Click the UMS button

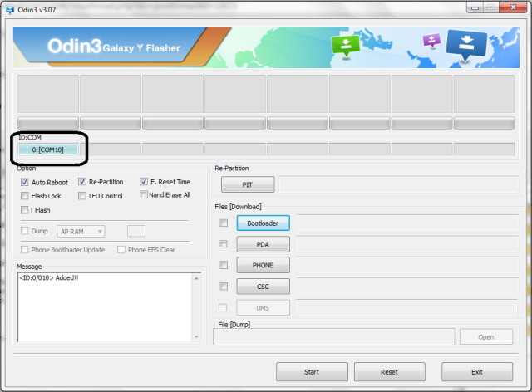pos(263,308)
